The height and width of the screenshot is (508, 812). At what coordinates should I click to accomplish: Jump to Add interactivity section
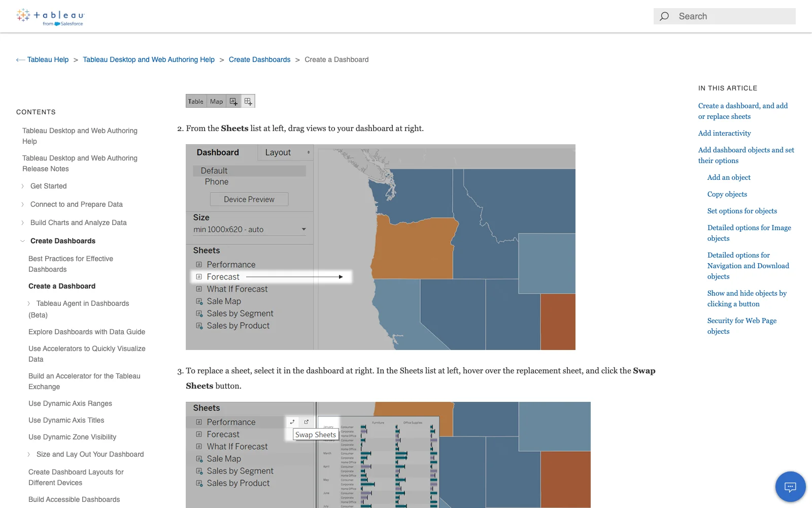724,133
